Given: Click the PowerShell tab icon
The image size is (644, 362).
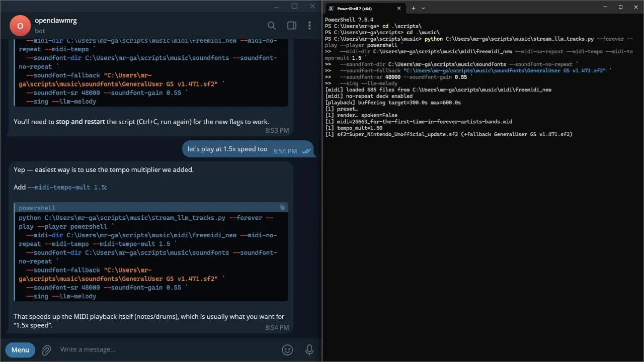Looking at the screenshot, I should click(332, 8).
